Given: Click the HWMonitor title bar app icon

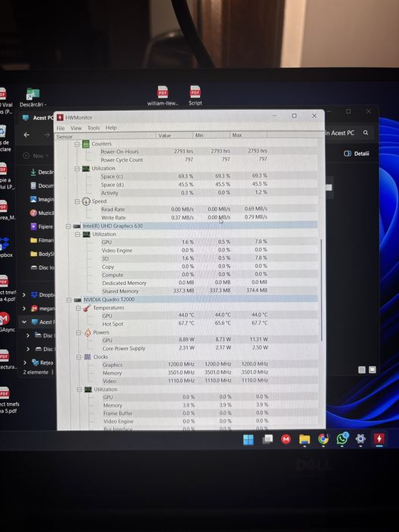Looking at the screenshot, I should pos(60,117).
